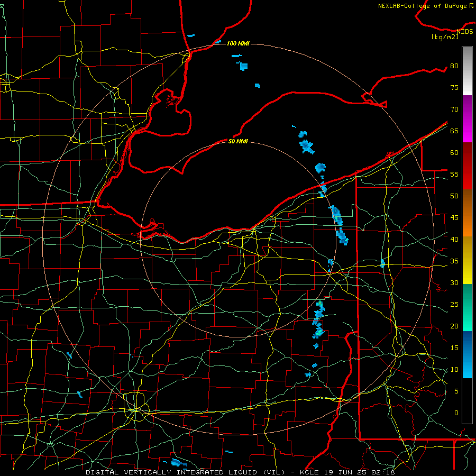The height and width of the screenshot is (476, 476).
Task: Select the 25 value on the scale
Action: coord(454,304)
